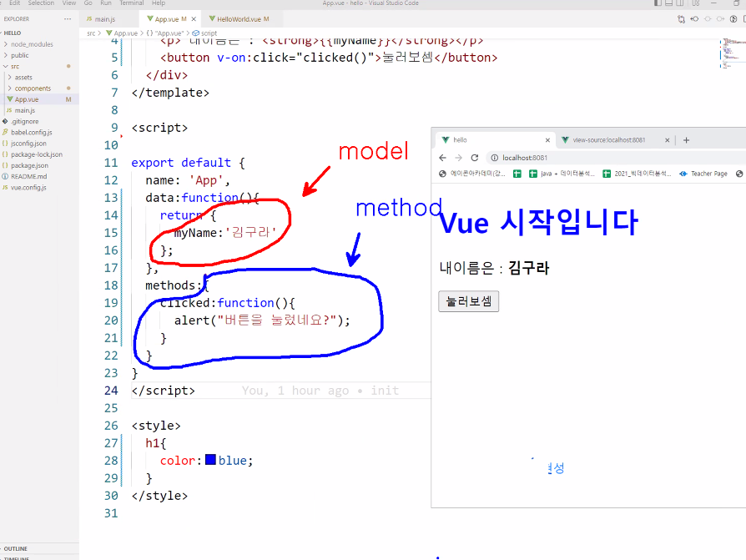The width and height of the screenshot is (746, 560).
Task: Open the Go menu
Action: (88, 3)
